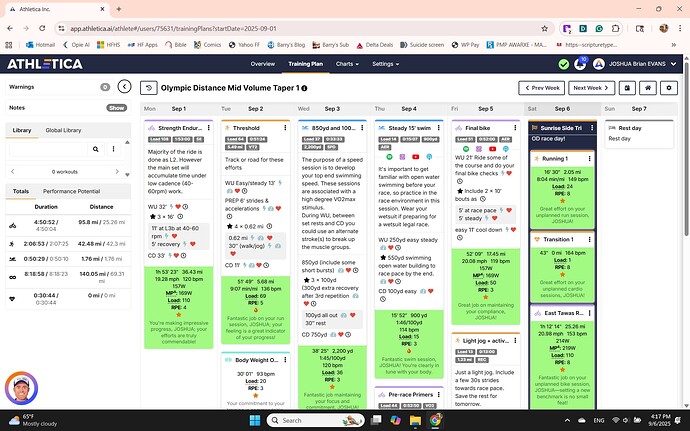
Task: Click the Athletica profile avatar icon
Action: pos(598,64)
